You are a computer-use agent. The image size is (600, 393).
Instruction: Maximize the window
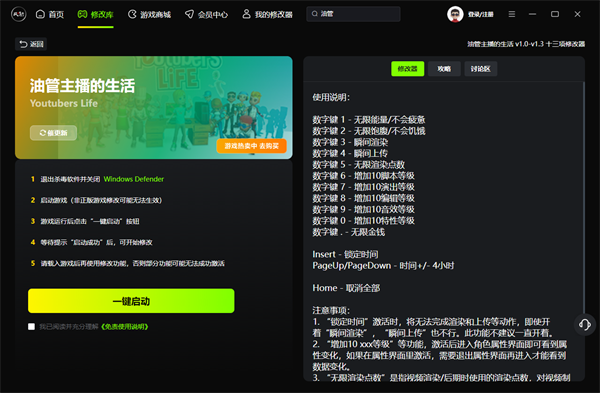pyautogui.click(x=555, y=14)
